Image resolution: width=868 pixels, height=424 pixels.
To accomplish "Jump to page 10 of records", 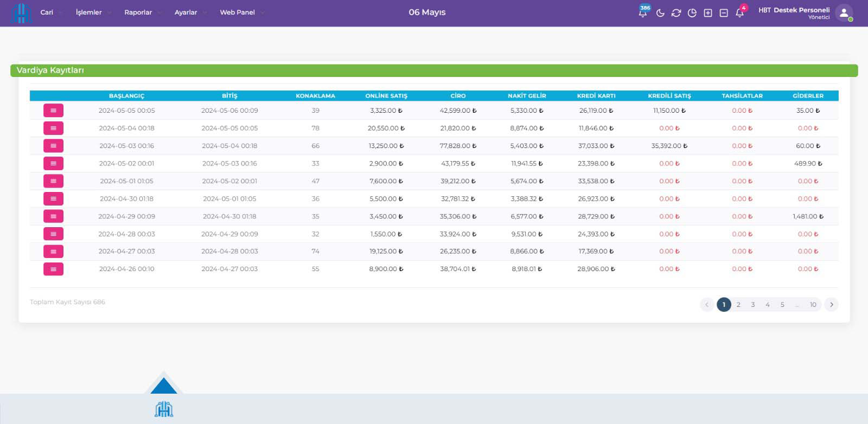I will (x=813, y=305).
